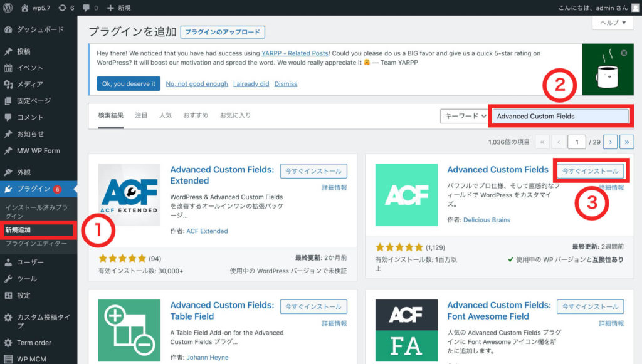Select the 投稿 pushpin icon in sidebar
The height and width of the screenshot is (364, 642).
tap(9, 51)
